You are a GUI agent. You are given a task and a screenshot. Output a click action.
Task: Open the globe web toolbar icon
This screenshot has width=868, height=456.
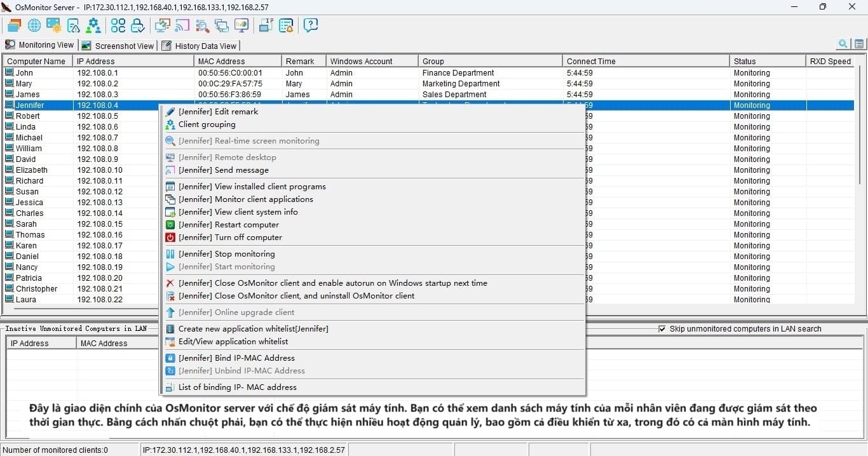34,25
